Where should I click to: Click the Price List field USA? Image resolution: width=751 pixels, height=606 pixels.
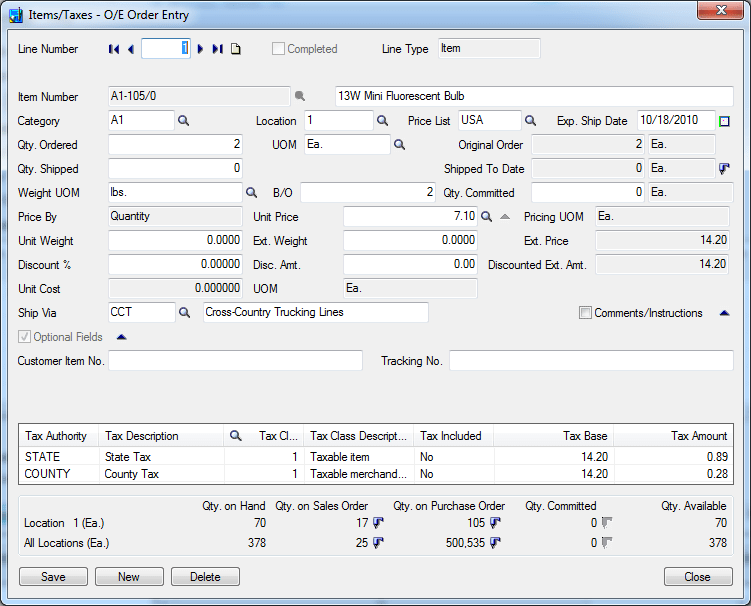coord(489,120)
